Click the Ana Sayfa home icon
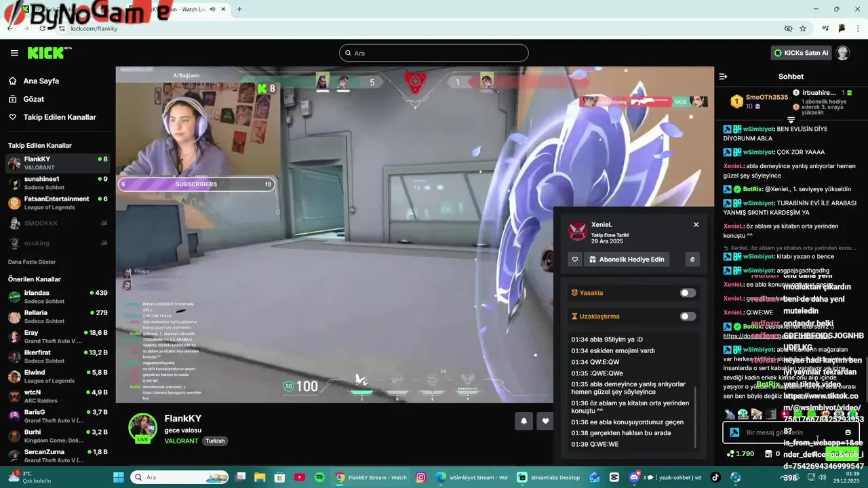The width and height of the screenshot is (868, 488). pos(12,81)
